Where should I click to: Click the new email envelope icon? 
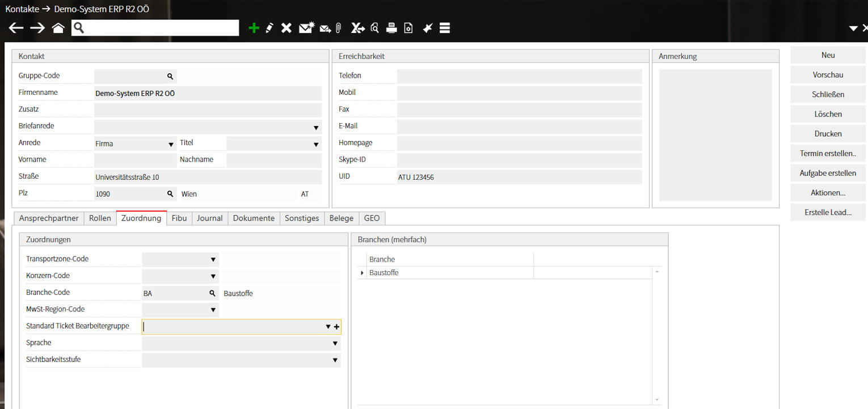[306, 28]
